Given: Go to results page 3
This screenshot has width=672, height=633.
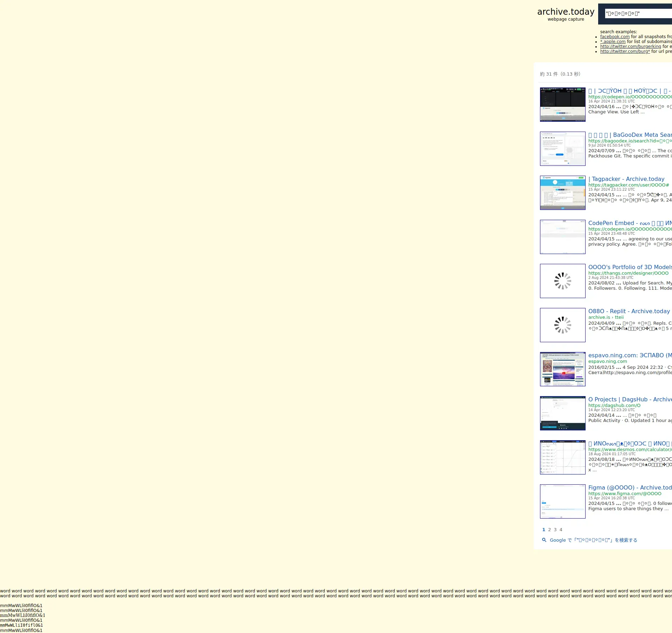Looking at the screenshot, I should 555,529.
